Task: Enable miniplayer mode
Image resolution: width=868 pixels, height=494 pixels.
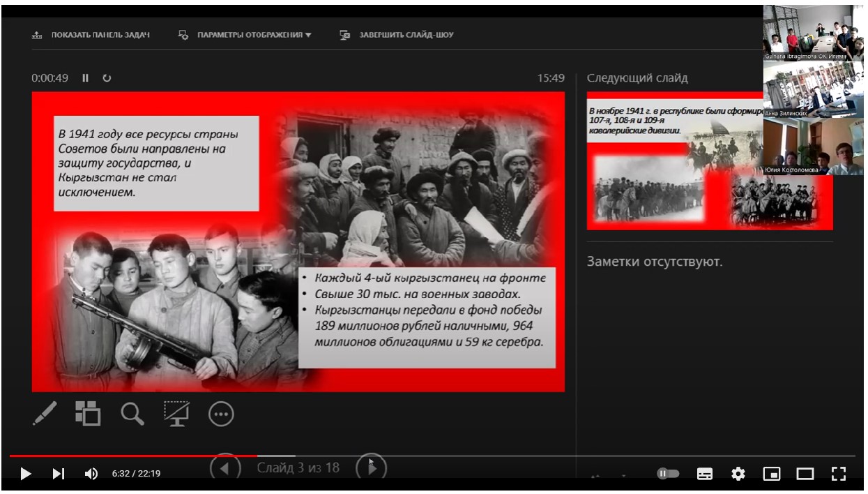Action: point(772,474)
